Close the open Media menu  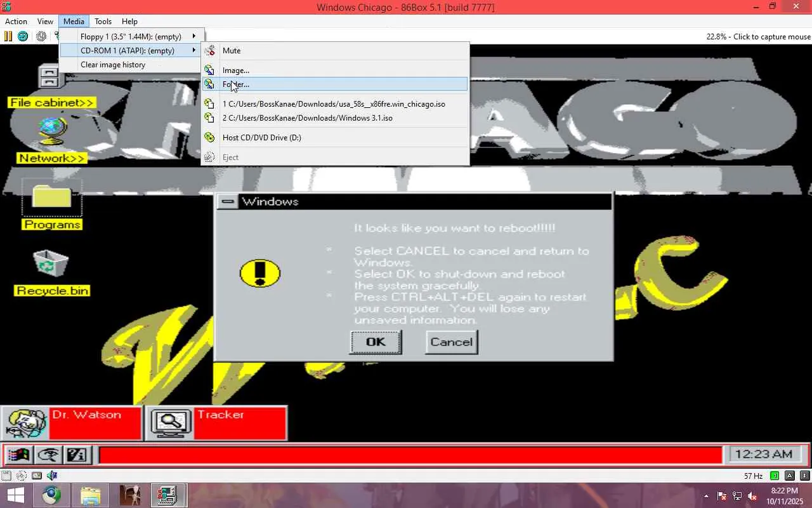(x=74, y=22)
